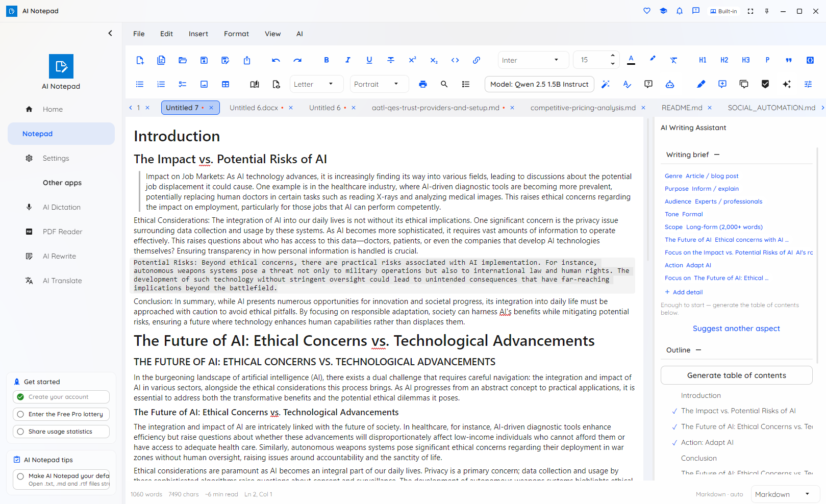The width and height of the screenshot is (826, 504).
Task: Insert a bulleted list
Action: [140, 84]
